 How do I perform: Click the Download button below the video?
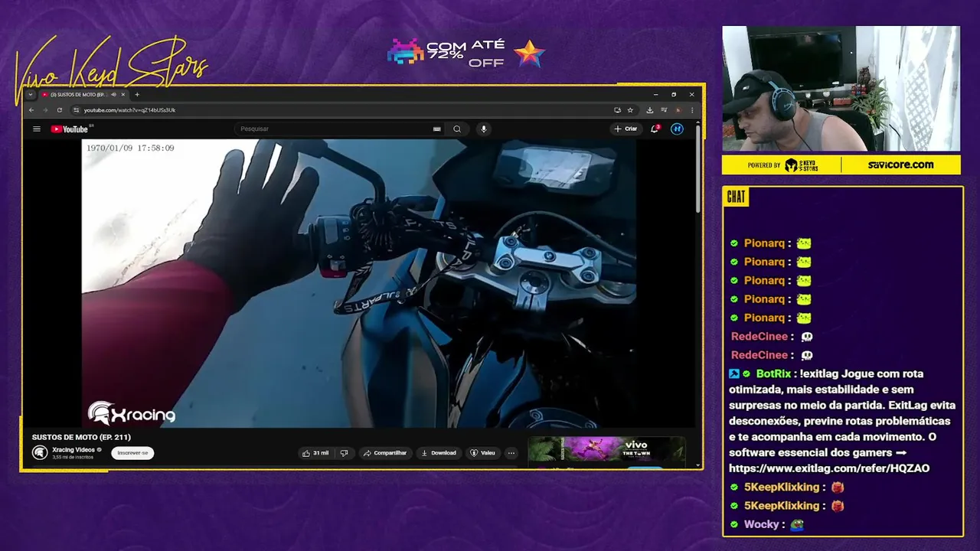439,453
